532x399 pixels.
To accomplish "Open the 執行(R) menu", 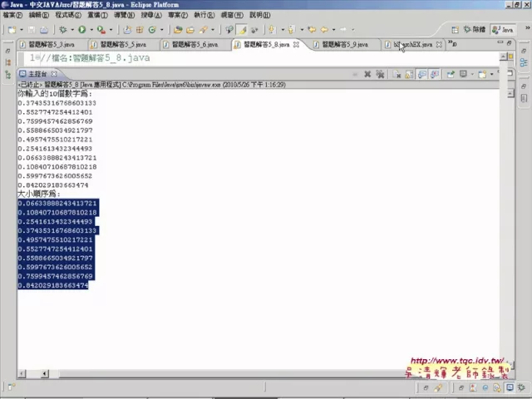I will tap(204, 15).
